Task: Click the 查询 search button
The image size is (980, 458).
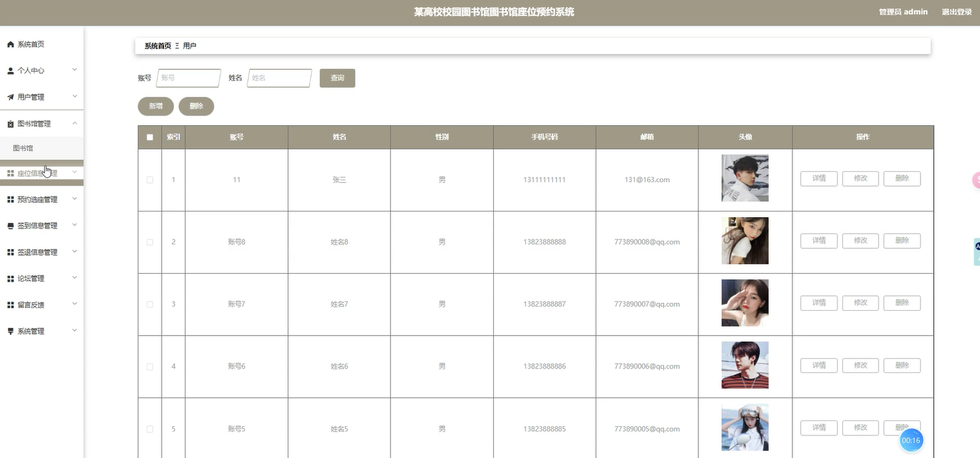Action: coord(337,78)
